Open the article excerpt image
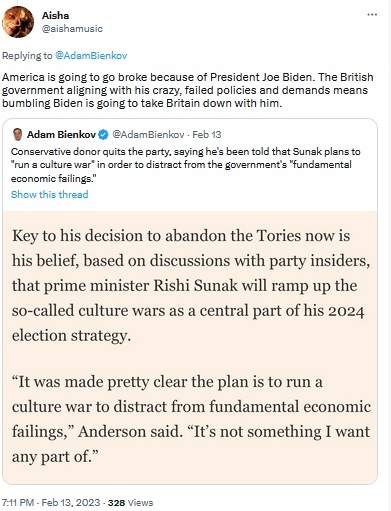The width and height of the screenshot is (391, 511). [190, 347]
